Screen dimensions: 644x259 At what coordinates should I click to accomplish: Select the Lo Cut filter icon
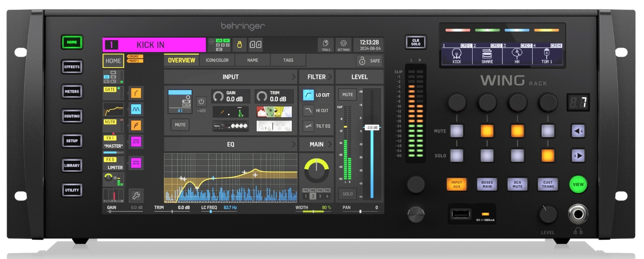pos(308,95)
